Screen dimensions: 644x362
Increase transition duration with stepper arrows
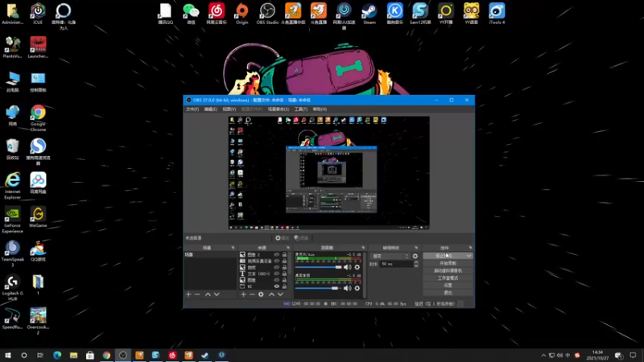[x=416, y=263]
